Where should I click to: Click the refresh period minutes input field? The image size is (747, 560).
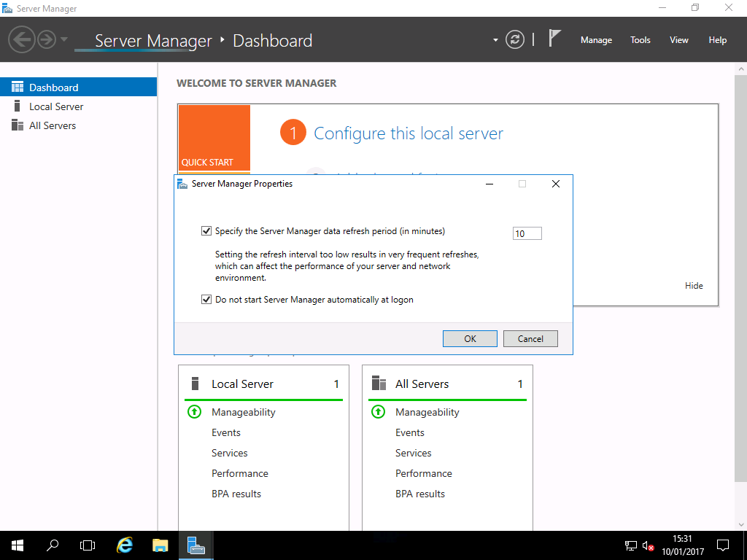pos(527,233)
